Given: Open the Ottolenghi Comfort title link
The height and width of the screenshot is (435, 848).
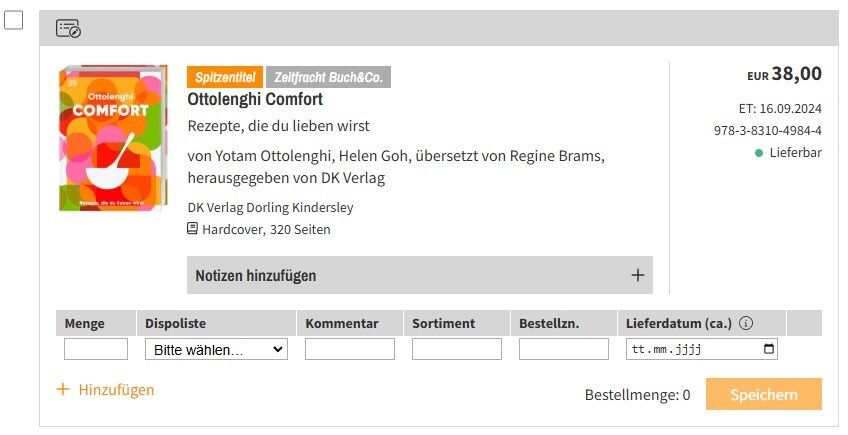Looking at the screenshot, I should click(255, 99).
